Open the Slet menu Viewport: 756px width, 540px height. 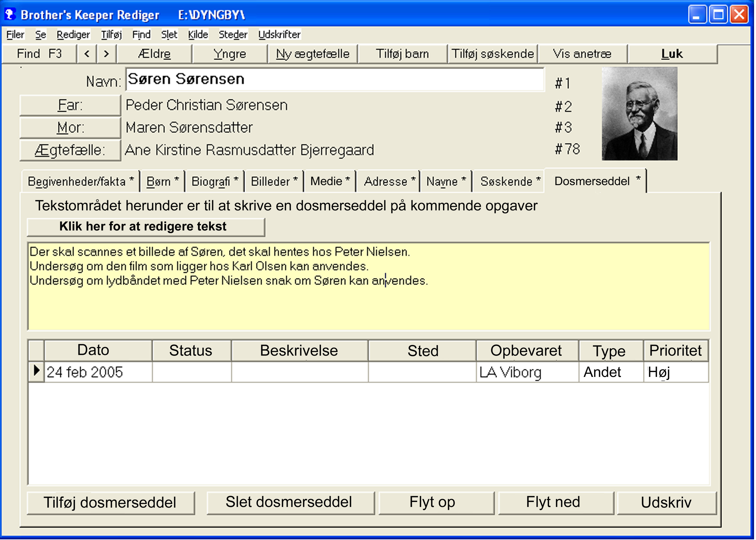point(169,35)
